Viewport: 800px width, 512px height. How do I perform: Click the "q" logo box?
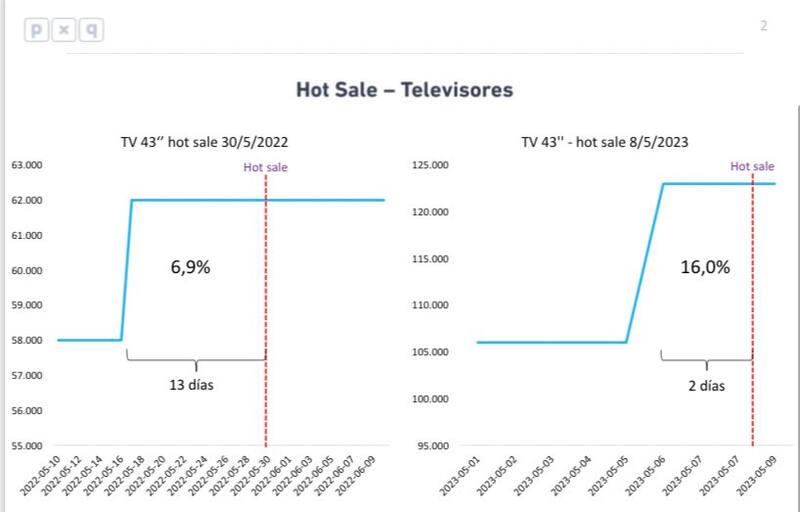91,30
